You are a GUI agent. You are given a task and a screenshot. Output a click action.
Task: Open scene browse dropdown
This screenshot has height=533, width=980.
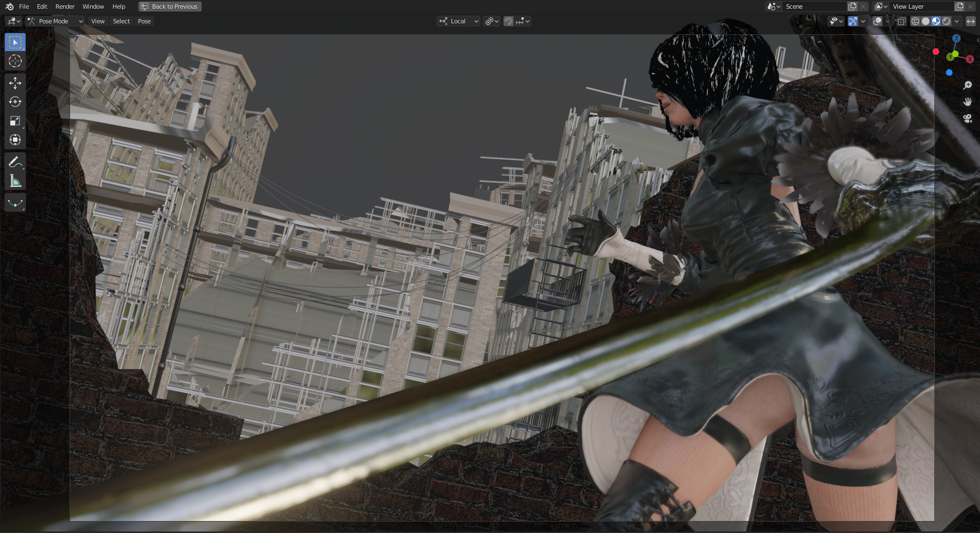click(x=774, y=7)
